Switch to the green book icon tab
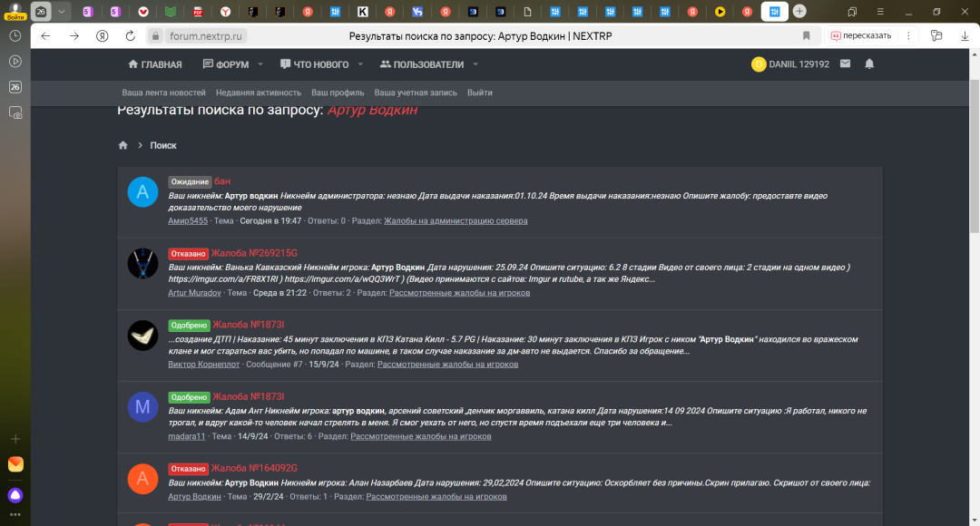980x526 pixels. click(171, 11)
